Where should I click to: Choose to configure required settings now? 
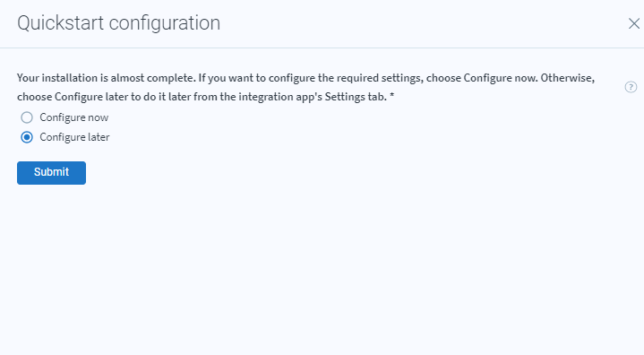pyautogui.click(x=27, y=117)
